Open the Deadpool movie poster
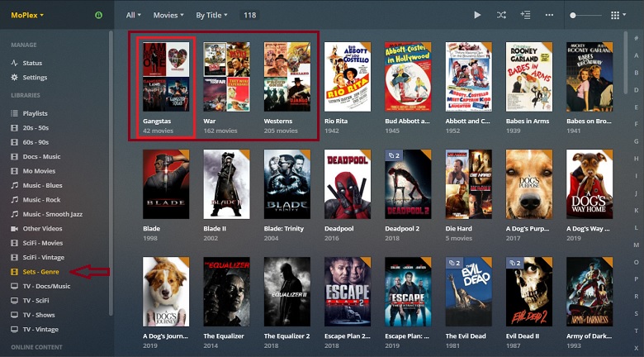The image size is (644, 357). (348, 184)
